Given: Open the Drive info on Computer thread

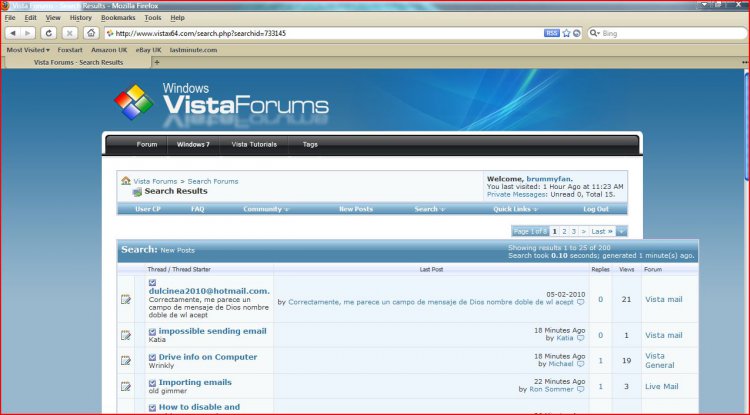Looking at the screenshot, I should 208,357.
